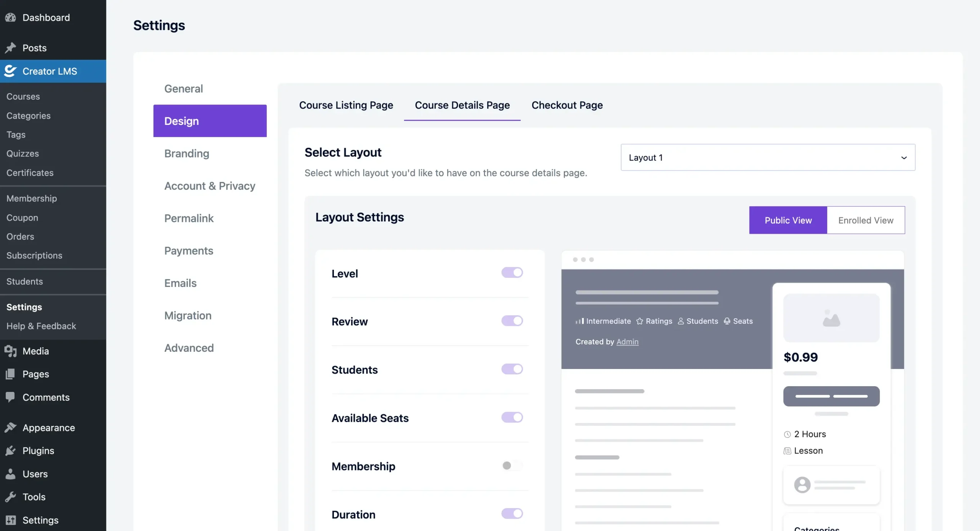Screen dimensions: 980x531
Task: Select the Posts pin icon
Action: click(x=11, y=48)
